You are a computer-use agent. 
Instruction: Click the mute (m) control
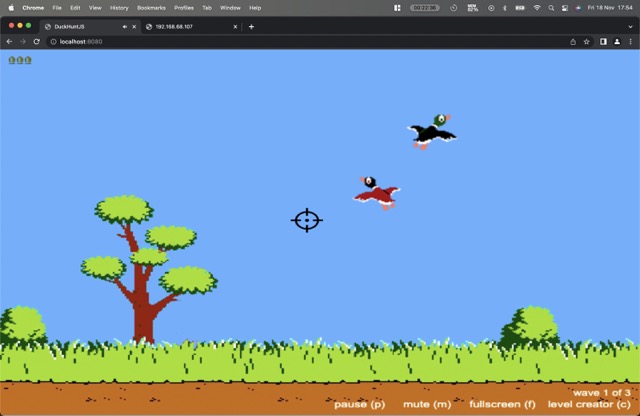coord(427,404)
